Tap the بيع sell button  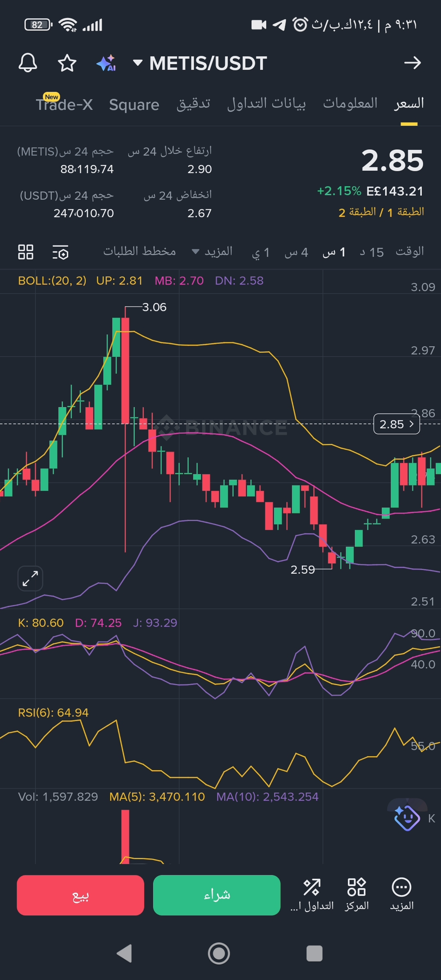(x=80, y=895)
